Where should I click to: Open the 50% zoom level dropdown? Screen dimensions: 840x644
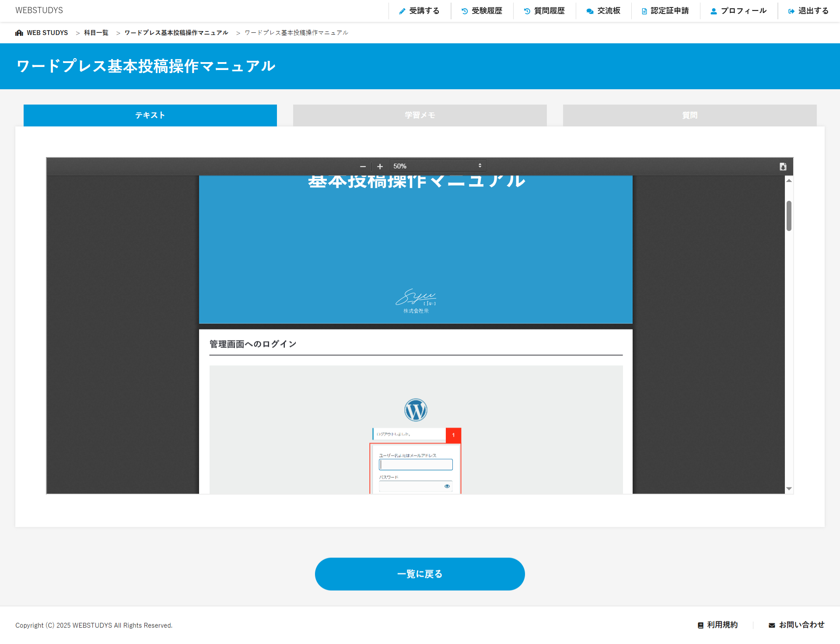click(437, 165)
